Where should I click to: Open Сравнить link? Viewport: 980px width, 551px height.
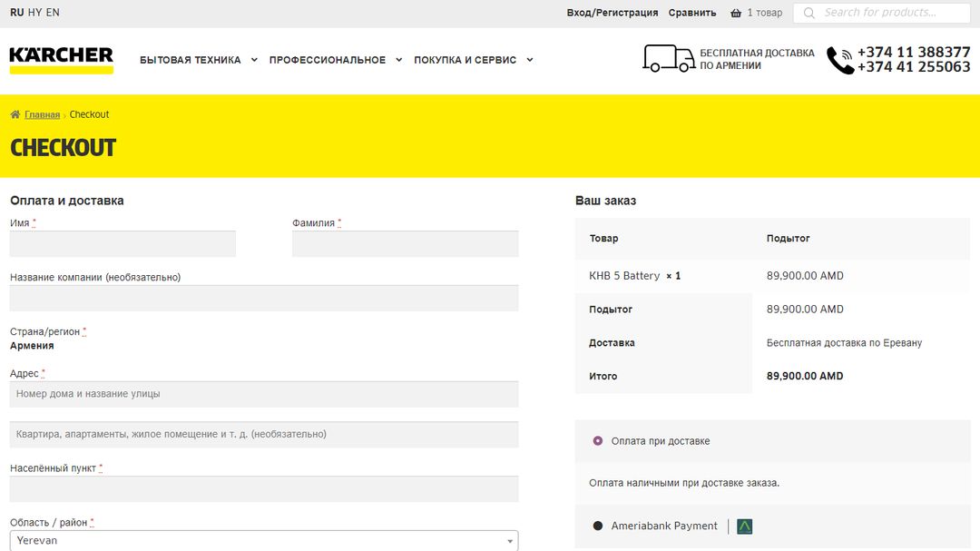[x=692, y=13]
